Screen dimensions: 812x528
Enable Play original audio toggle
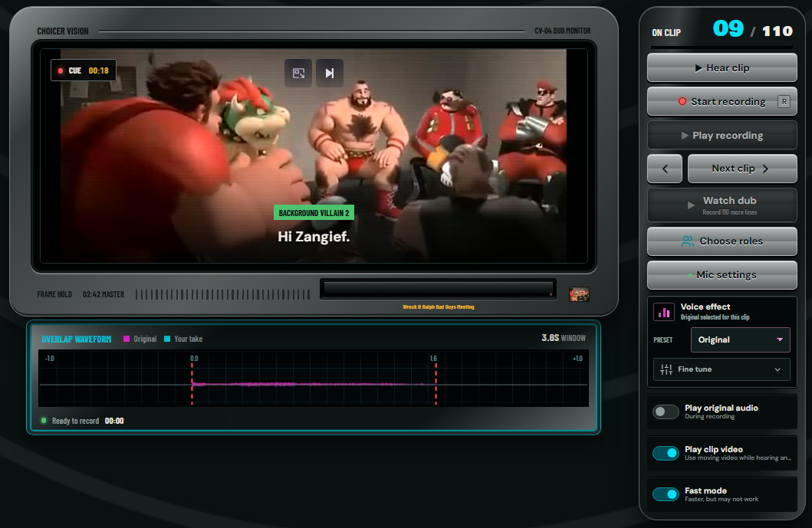(666, 412)
